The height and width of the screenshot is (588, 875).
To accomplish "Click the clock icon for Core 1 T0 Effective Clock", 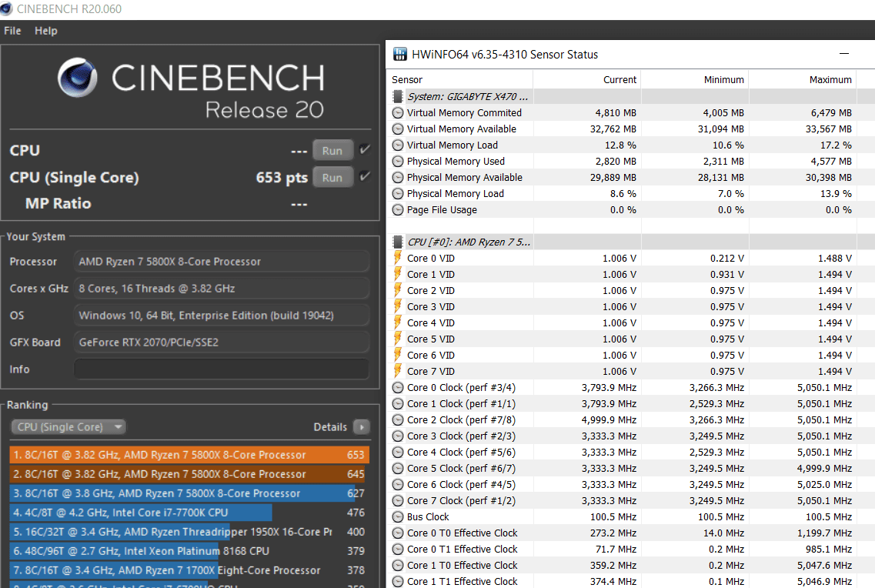I will pos(398,566).
